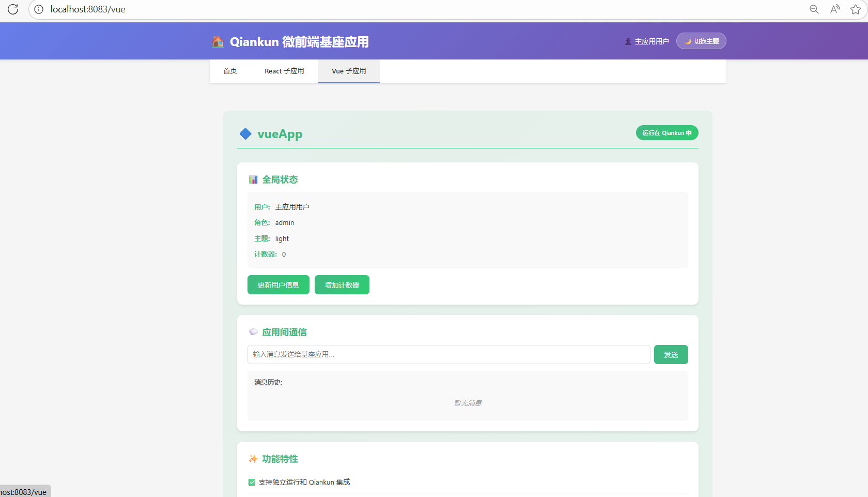Click the sparkle icon beside 功能特性
The height and width of the screenshot is (497, 868).
(253, 459)
